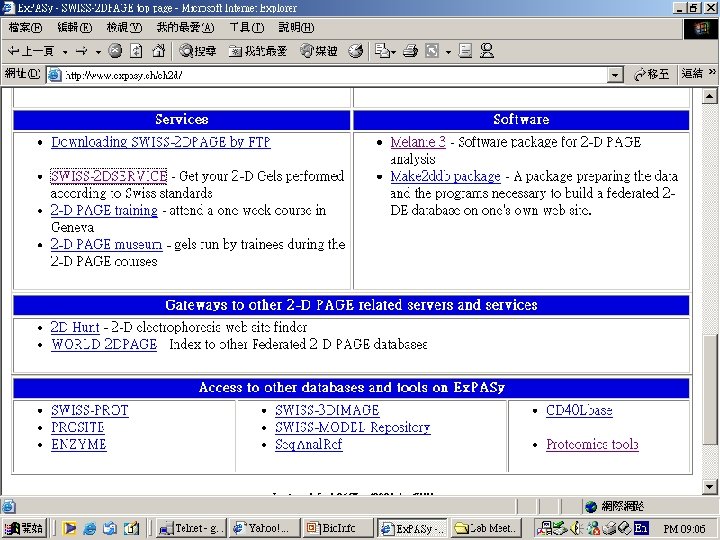Open the 檔案(F) File menu
This screenshot has height=540, width=720.
25,28
